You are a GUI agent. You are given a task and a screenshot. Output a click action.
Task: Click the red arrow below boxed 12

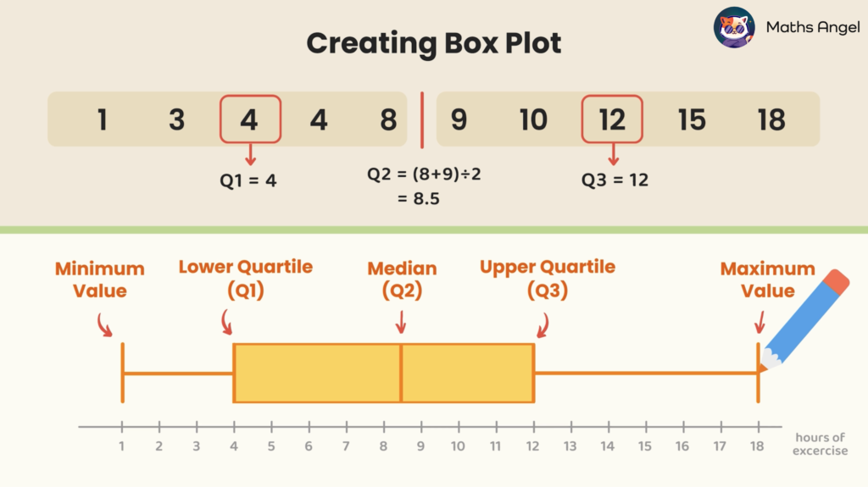(x=613, y=154)
